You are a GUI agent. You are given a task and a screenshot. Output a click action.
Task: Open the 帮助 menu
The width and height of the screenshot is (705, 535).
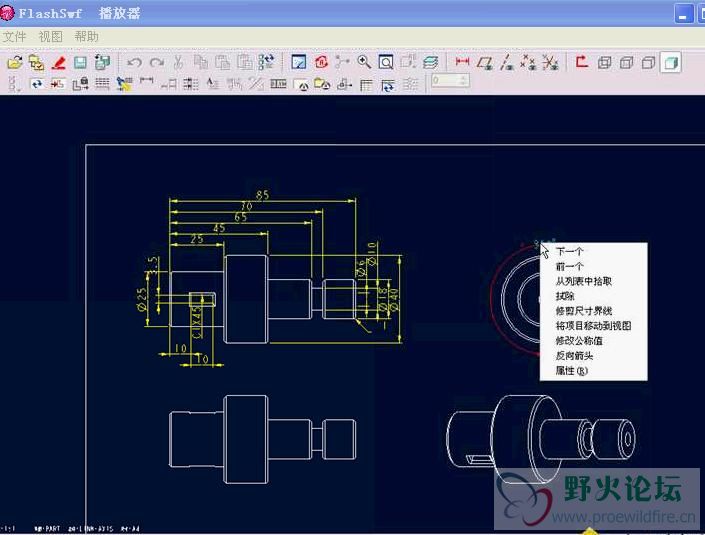point(86,36)
